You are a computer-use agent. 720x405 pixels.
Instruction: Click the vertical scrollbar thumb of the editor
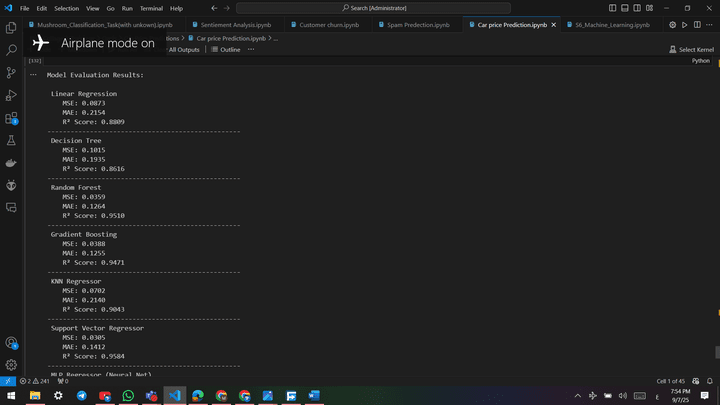(717, 352)
